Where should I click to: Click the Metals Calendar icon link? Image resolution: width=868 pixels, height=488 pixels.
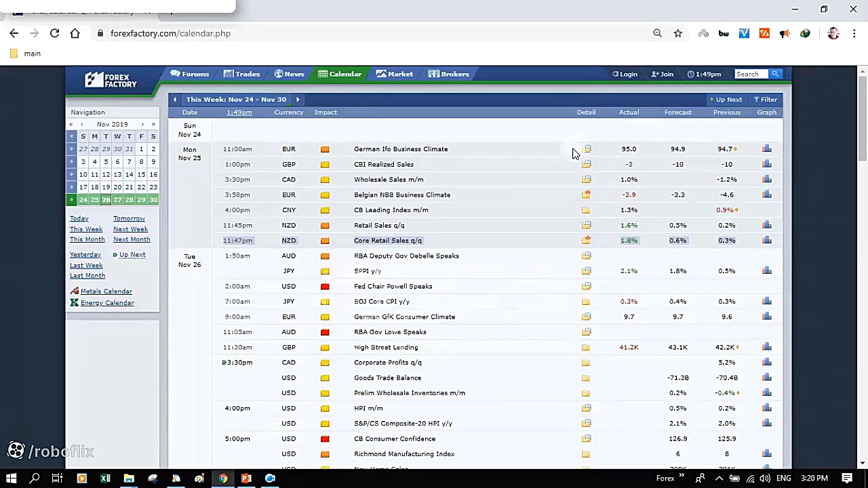tap(75, 291)
